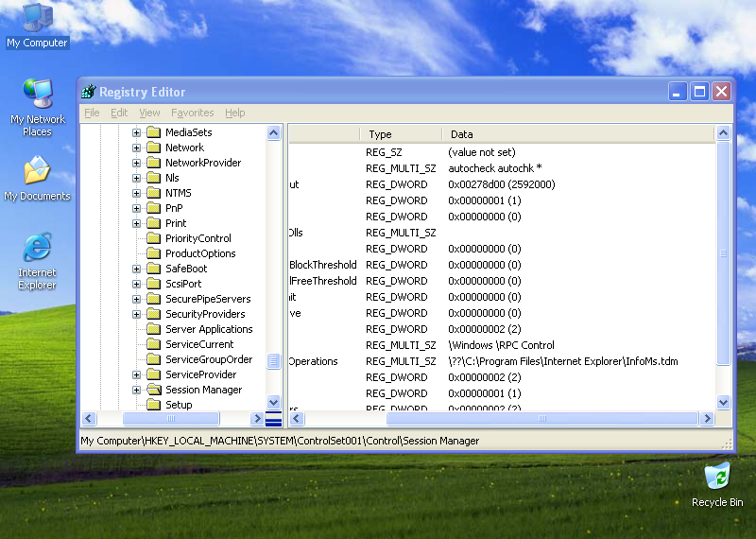Open the My Documents desktop icon
This screenshot has height=539, width=756.
[x=37, y=178]
